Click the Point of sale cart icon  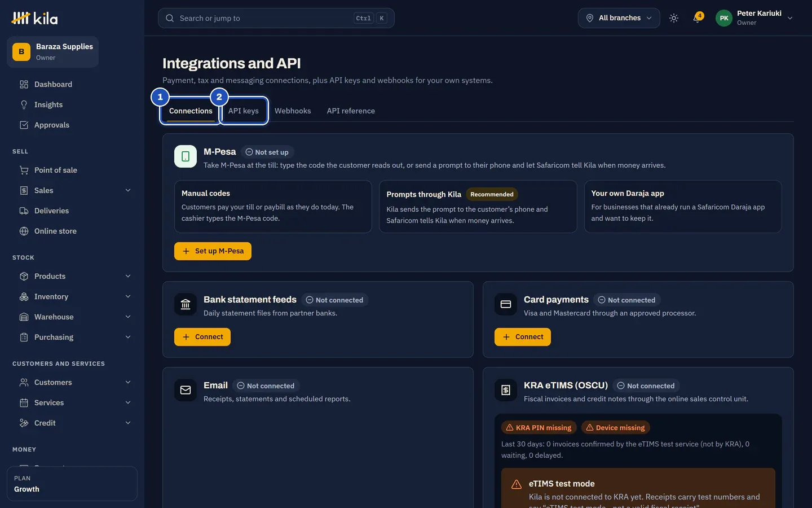click(x=24, y=170)
